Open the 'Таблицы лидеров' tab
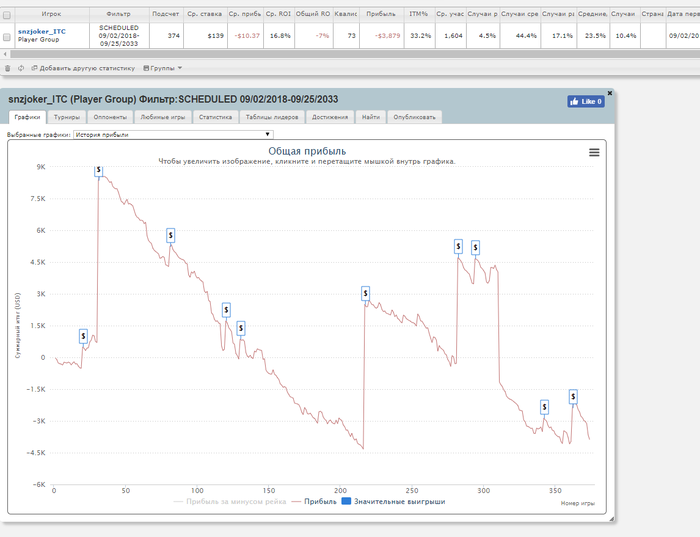Image resolution: width=700 pixels, height=537 pixels. pos(272,117)
